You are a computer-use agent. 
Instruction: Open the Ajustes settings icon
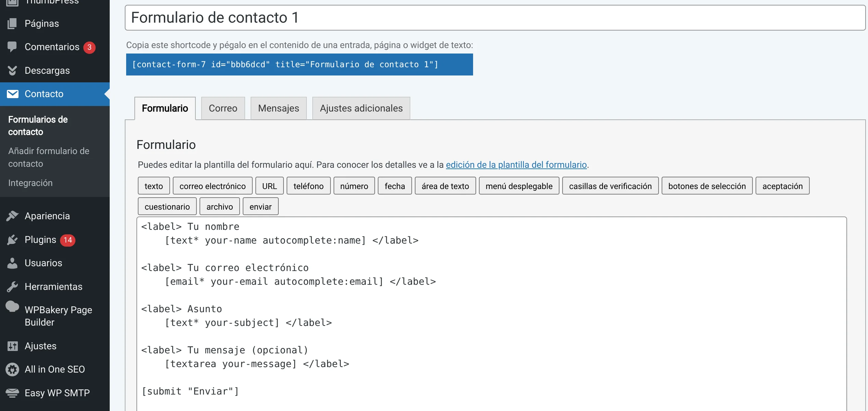coord(12,346)
